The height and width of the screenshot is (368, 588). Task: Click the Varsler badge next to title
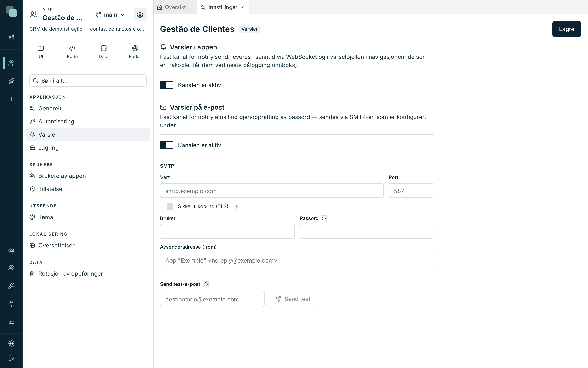click(x=249, y=29)
